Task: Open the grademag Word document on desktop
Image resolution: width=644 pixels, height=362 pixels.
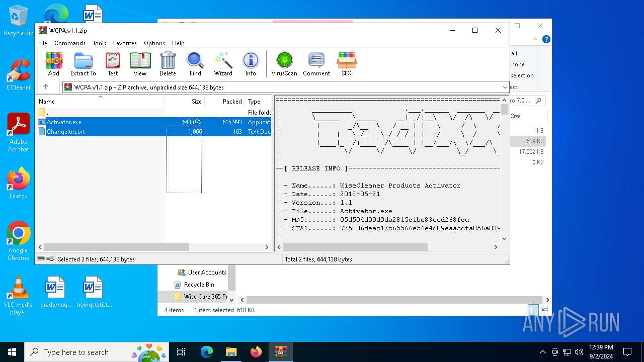Action: point(56,292)
